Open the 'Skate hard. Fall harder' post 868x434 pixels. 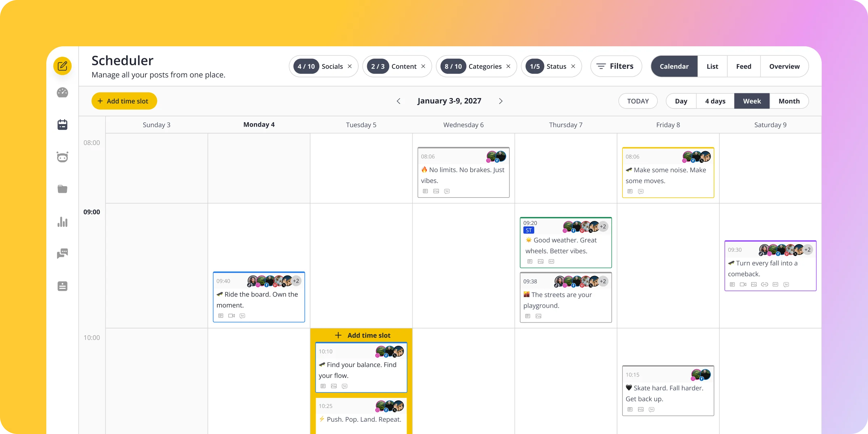point(668,391)
